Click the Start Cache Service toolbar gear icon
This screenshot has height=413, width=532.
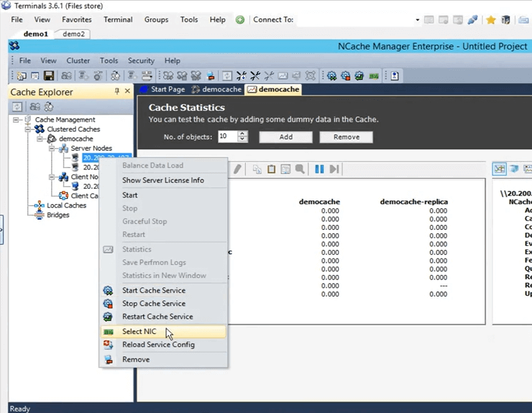pyautogui.click(x=332, y=75)
